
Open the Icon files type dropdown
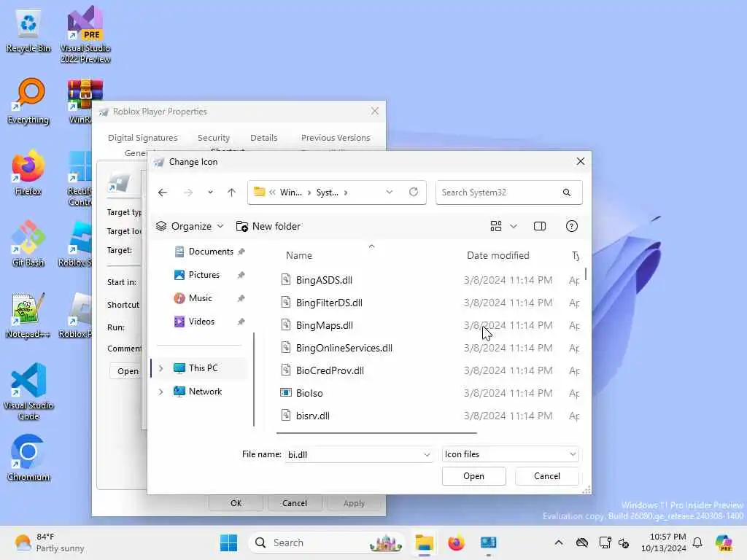(510, 454)
